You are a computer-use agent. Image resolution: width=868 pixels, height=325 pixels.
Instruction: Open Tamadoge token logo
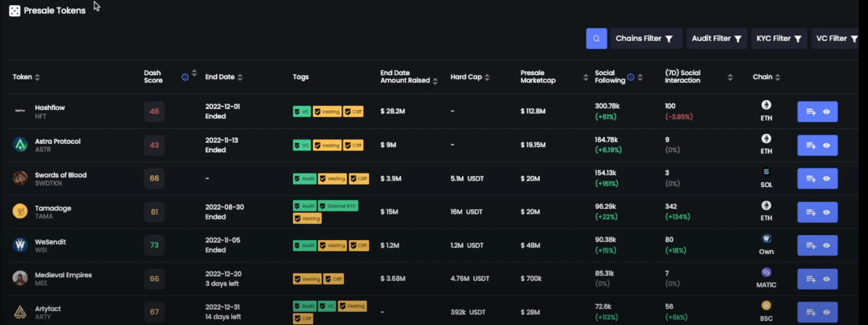pyautogui.click(x=20, y=211)
